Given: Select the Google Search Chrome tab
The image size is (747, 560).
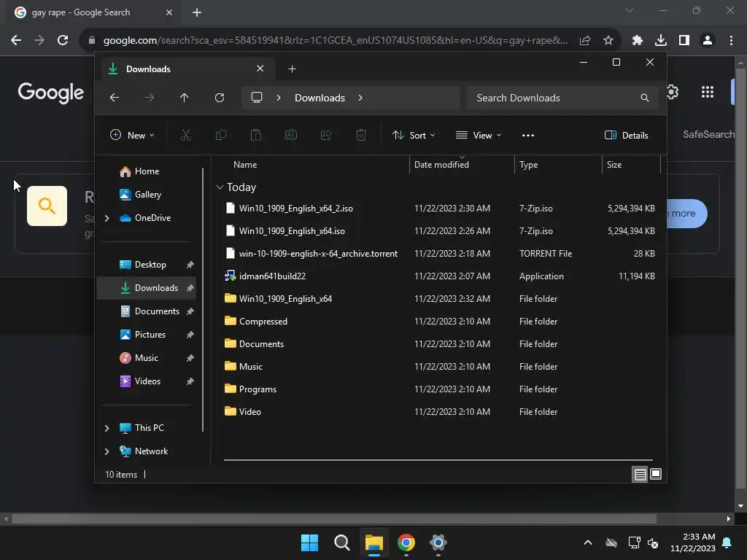Looking at the screenshot, I should pos(93,12).
